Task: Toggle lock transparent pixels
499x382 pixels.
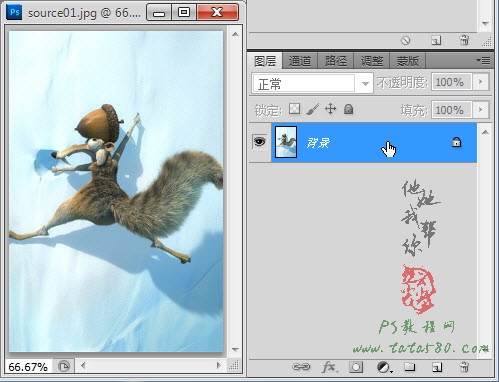Action: point(294,109)
